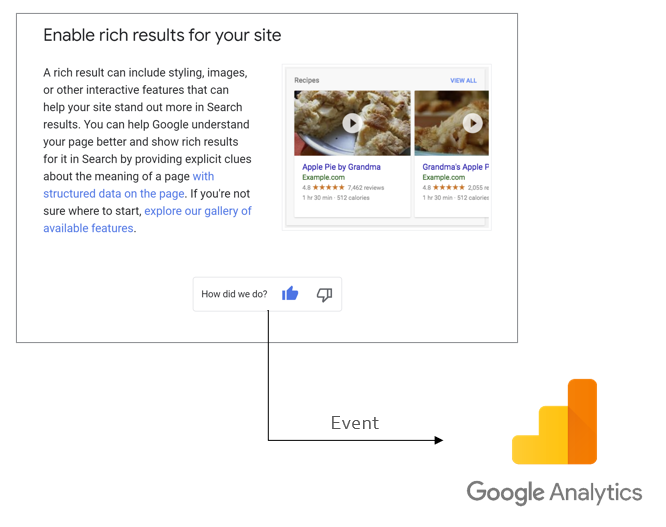The height and width of the screenshot is (527, 666).
Task: Click the thumbs up feedback icon
Action: click(x=290, y=294)
